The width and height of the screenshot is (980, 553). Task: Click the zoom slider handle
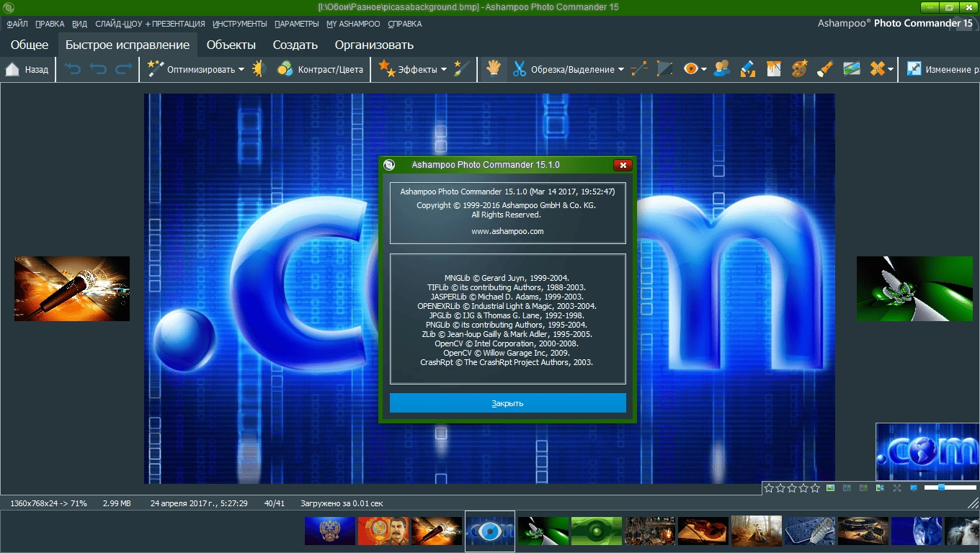(941, 487)
